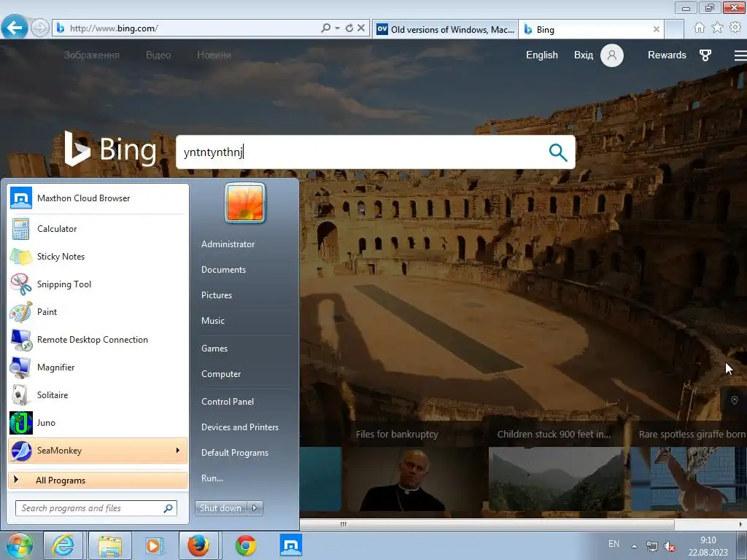Open Games from the Start menu
This screenshot has height=560, width=747.
pos(214,349)
